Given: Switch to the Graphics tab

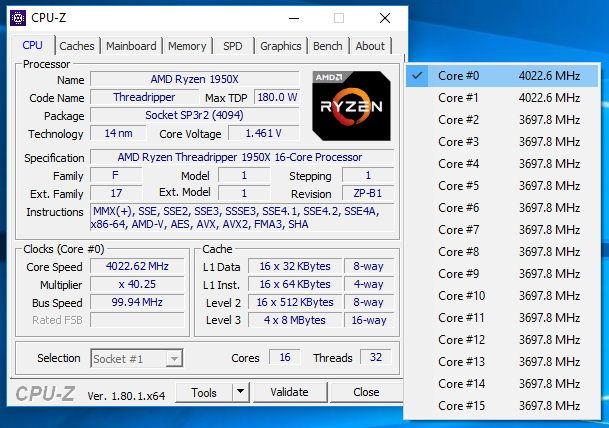Looking at the screenshot, I should [281, 46].
